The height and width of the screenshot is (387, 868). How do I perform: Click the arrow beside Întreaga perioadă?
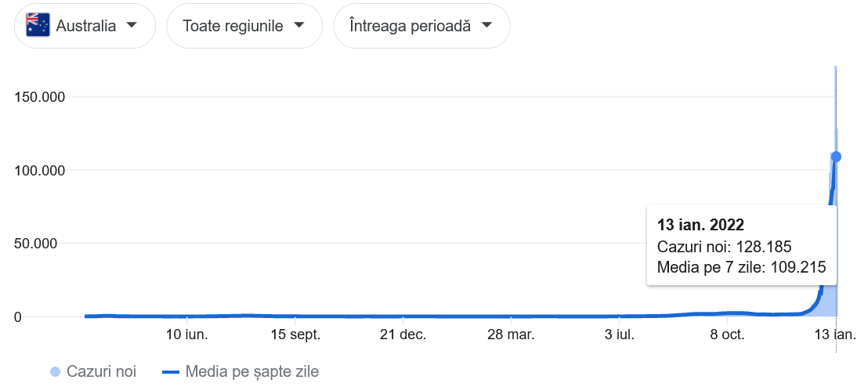coord(486,25)
